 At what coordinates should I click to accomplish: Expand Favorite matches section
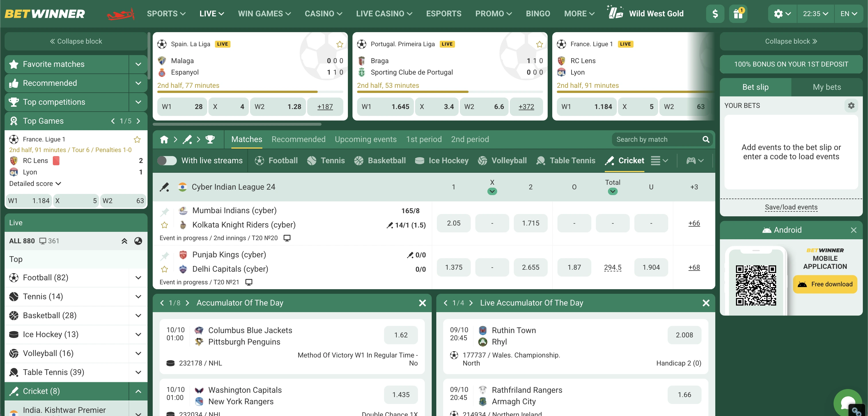(x=138, y=64)
